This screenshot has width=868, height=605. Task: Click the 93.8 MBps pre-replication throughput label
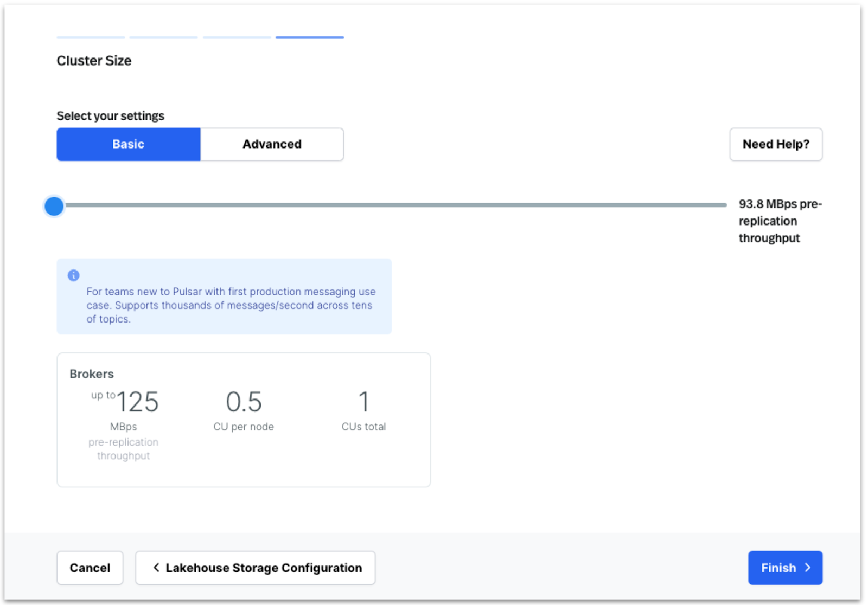(780, 221)
